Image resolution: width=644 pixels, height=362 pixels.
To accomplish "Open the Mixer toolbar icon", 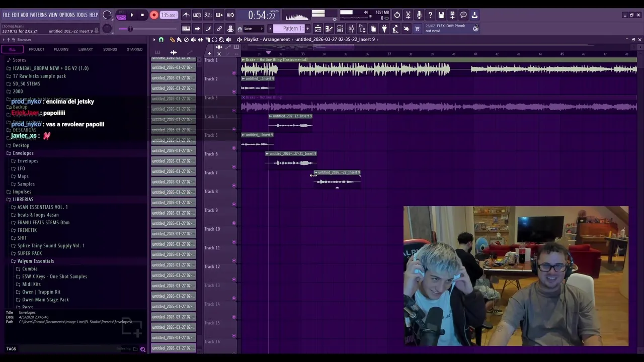I will [351, 29].
